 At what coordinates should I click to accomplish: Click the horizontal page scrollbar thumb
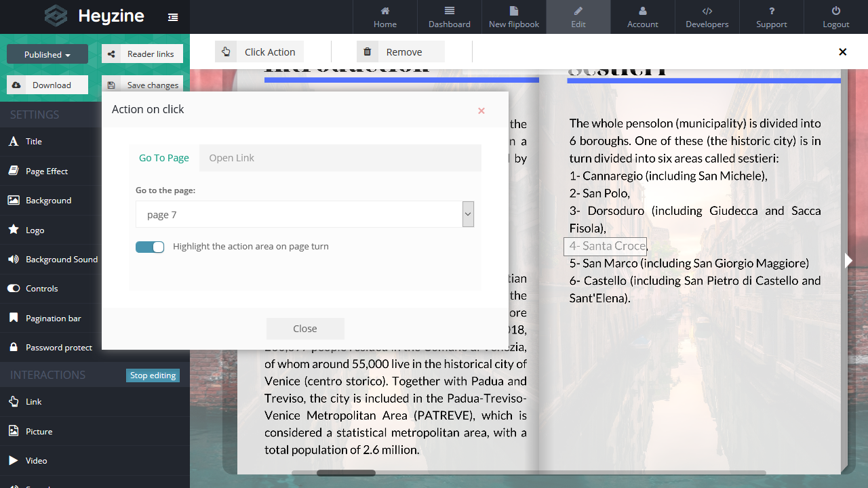(x=346, y=473)
